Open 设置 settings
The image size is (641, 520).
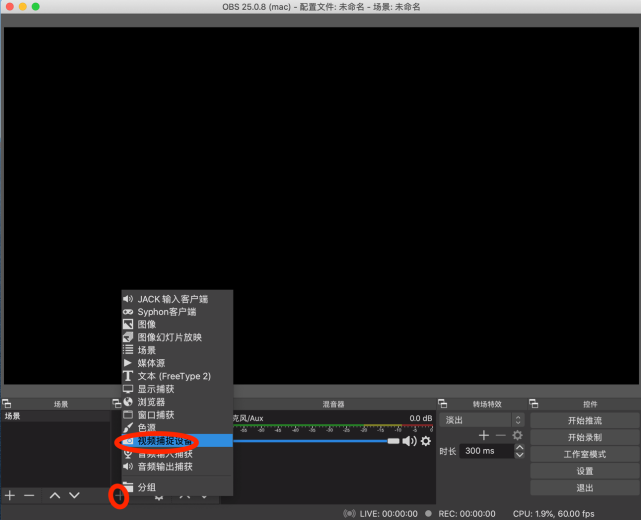click(x=585, y=471)
